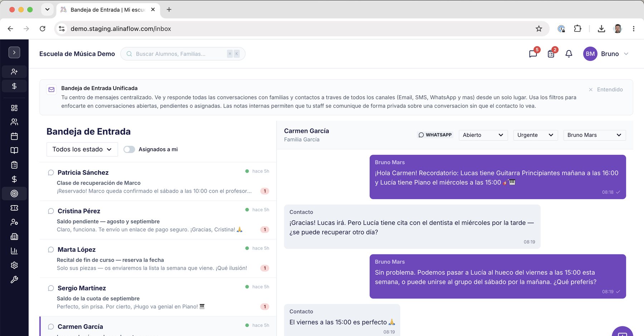The width and height of the screenshot is (644, 336).
Task: Click the Contacto message about the dentist
Action: (x=412, y=227)
